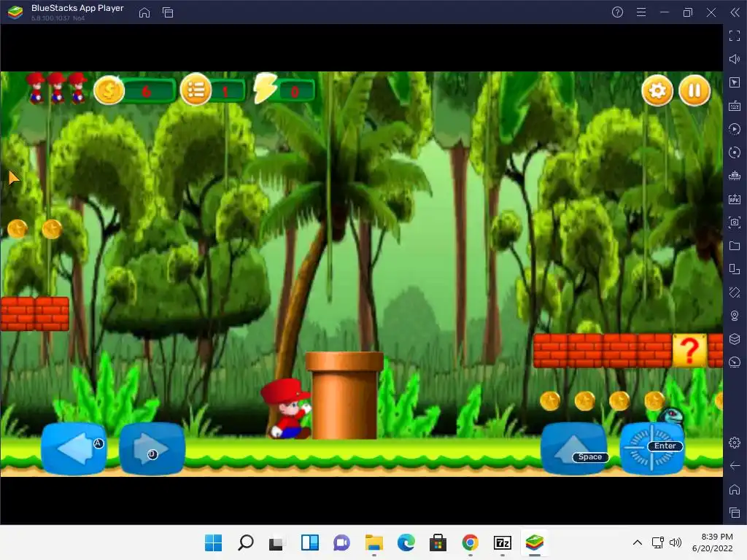This screenshot has width=747, height=560.
Task: Click the Android home icon in sidebar
Action: (x=735, y=489)
